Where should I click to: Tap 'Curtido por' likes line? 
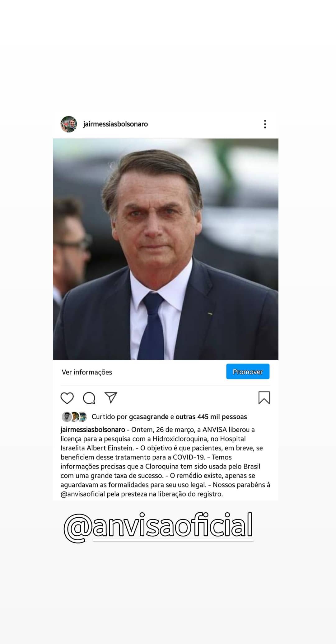pyautogui.click(x=169, y=417)
